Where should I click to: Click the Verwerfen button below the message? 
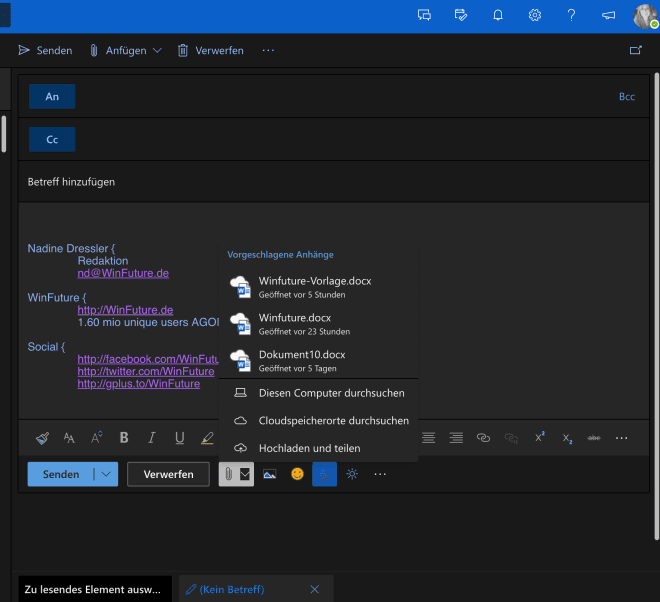coord(168,474)
